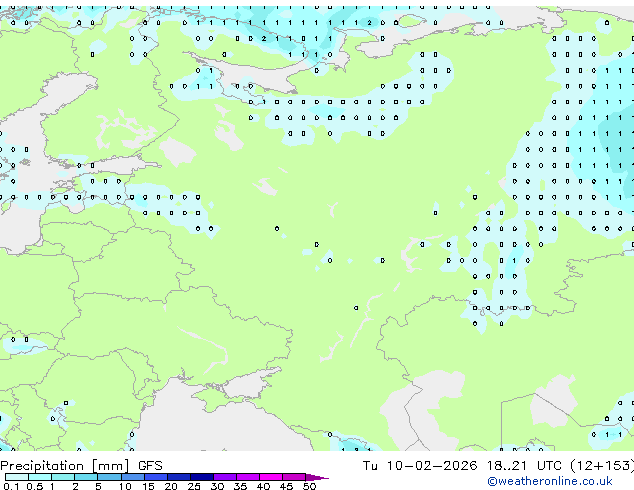Select the magenta swatch between 40 and 45
634x490 pixels.
click(271, 477)
